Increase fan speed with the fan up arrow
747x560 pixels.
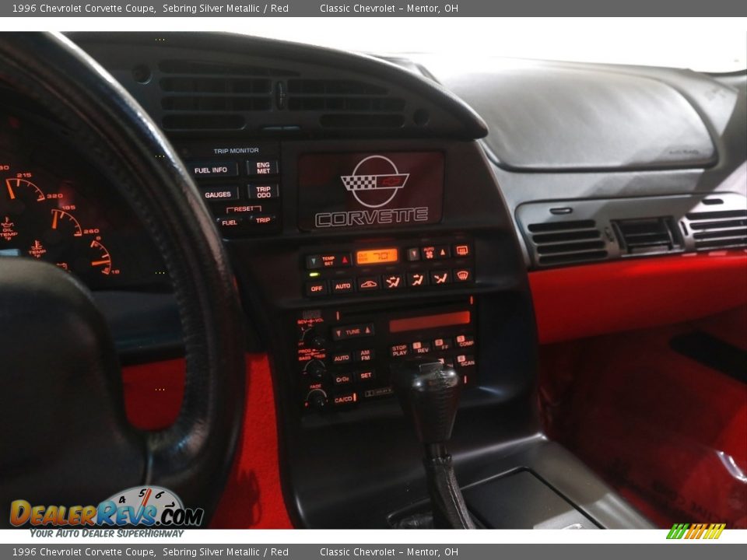point(443,252)
